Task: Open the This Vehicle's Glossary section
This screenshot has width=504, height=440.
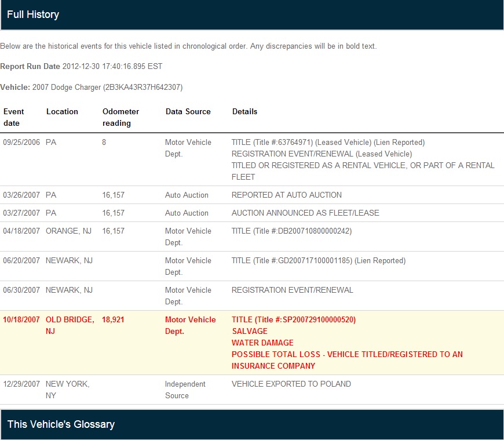Action: click(x=61, y=424)
